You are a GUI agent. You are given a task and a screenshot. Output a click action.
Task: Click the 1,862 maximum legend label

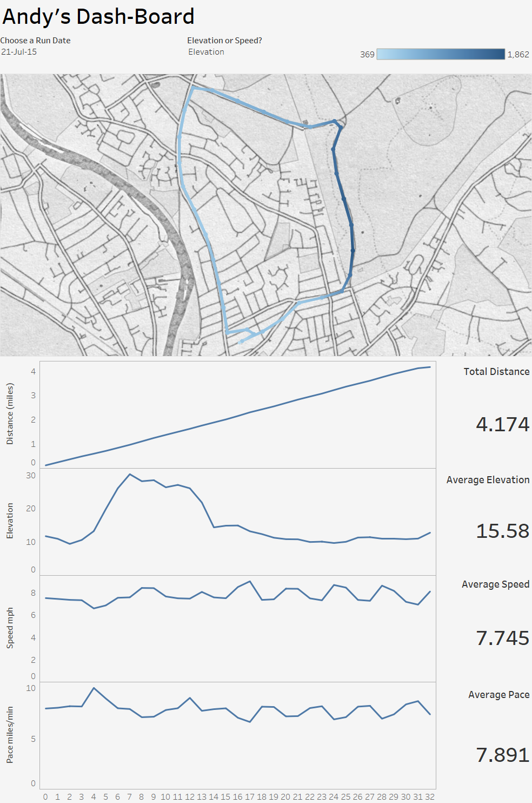coord(518,55)
